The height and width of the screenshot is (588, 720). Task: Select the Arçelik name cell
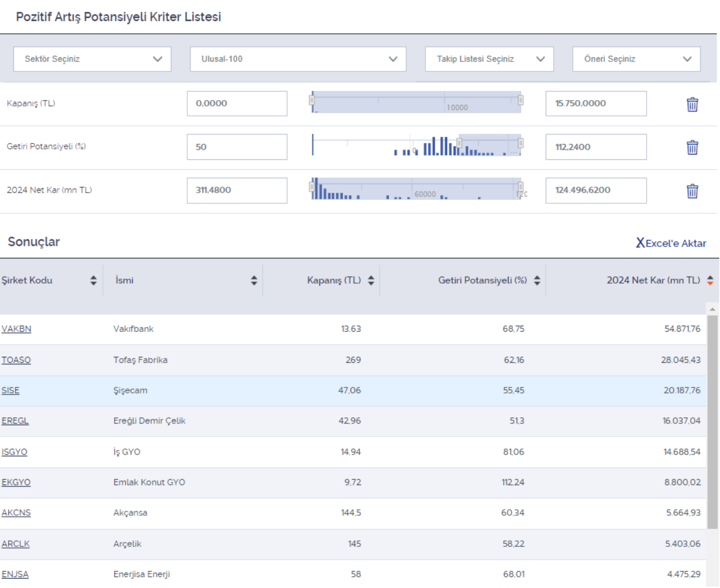[127, 544]
